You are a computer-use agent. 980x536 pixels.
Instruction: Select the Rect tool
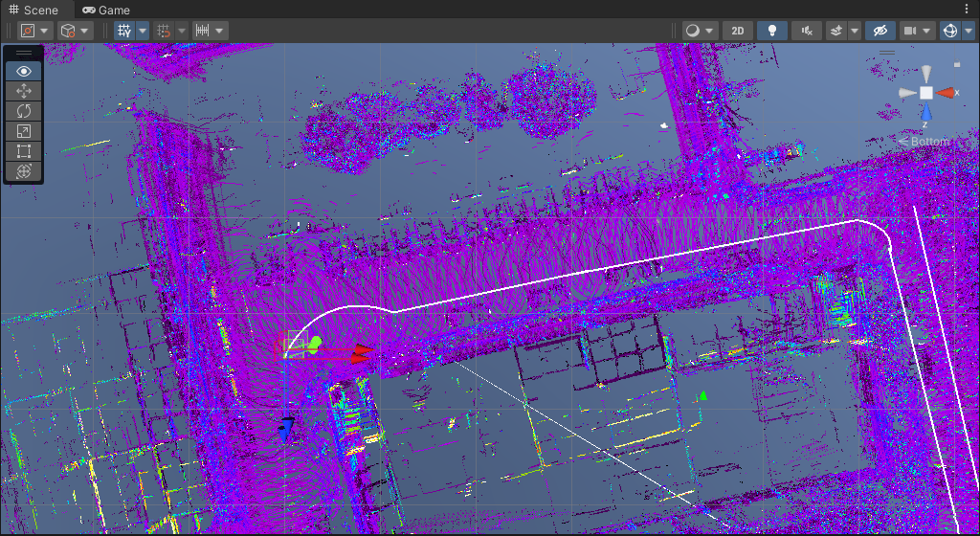pos(24,151)
